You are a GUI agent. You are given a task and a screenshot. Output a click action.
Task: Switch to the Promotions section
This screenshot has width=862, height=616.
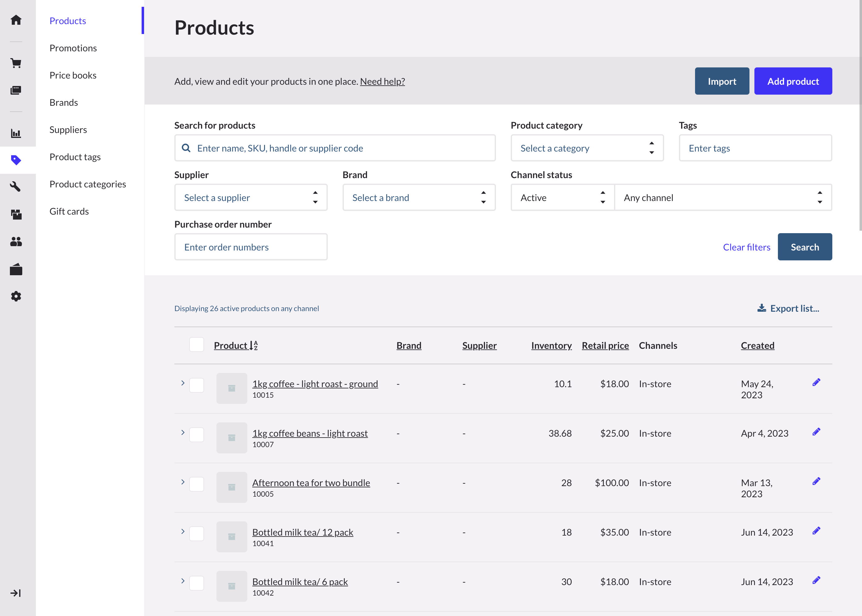click(x=73, y=48)
